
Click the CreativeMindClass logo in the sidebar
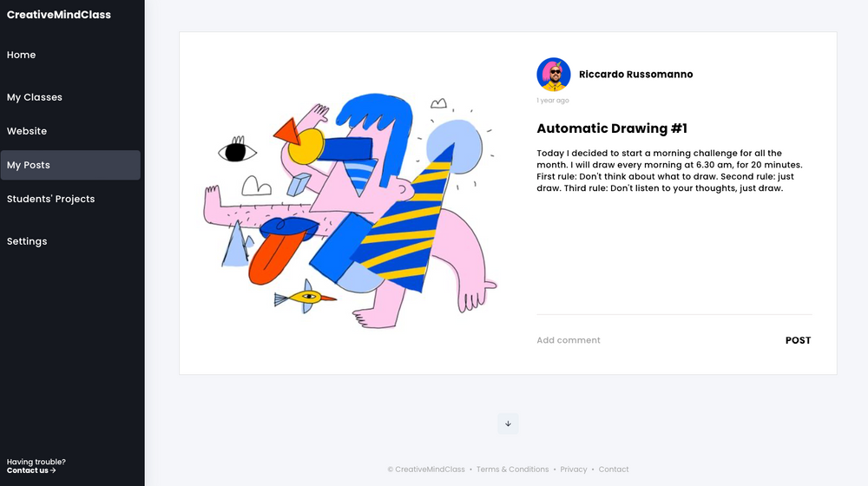[59, 15]
